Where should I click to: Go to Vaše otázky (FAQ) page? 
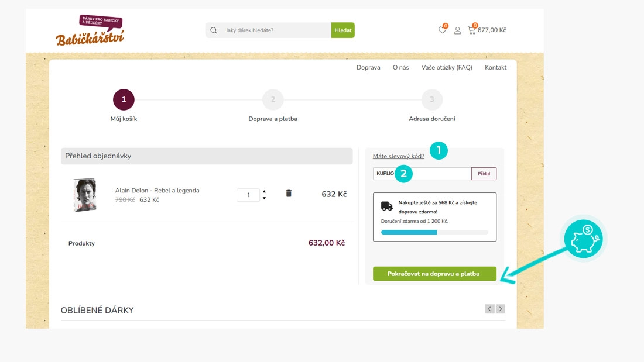click(x=446, y=68)
